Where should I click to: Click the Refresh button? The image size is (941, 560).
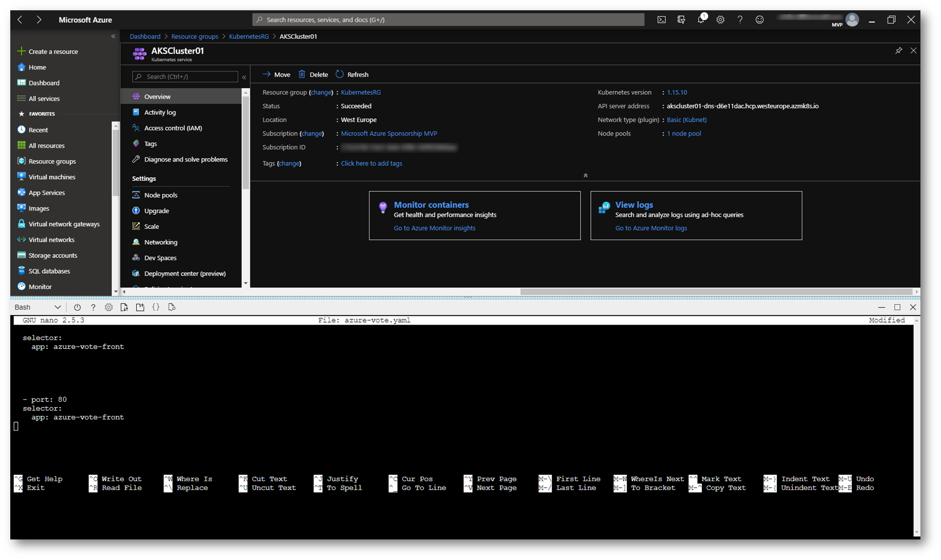(x=352, y=74)
